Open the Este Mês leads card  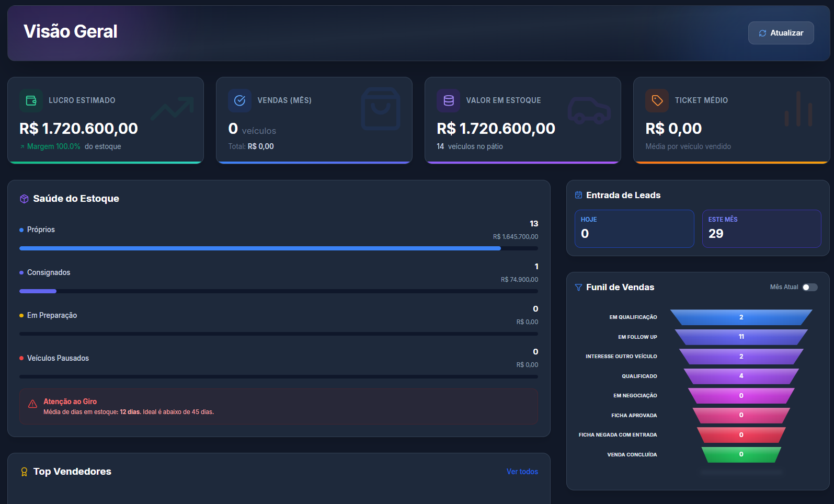click(x=761, y=228)
